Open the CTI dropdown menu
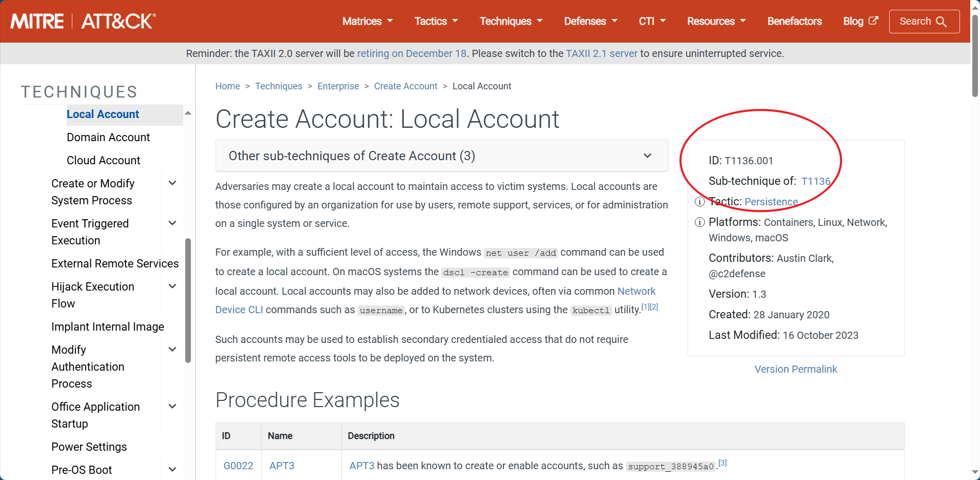The height and width of the screenshot is (480, 980). pyautogui.click(x=652, y=21)
